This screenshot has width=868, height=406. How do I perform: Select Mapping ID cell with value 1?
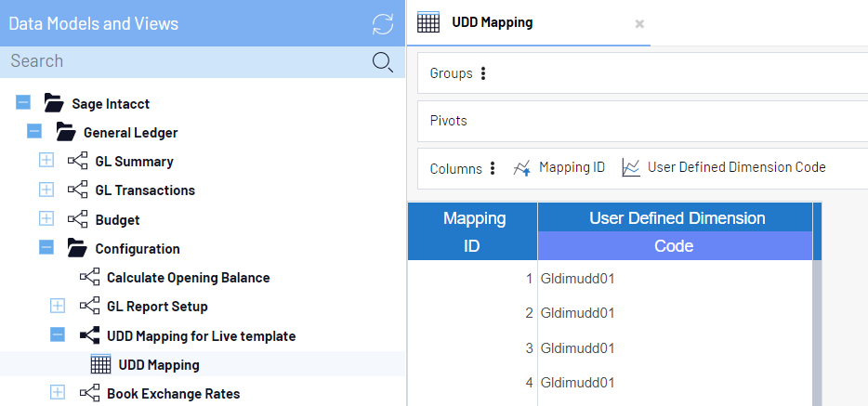(x=473, y=278)
